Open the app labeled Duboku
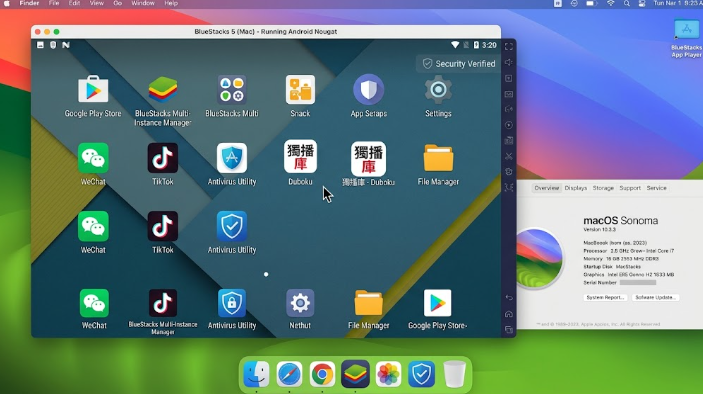The height and width of the screenshot is (394, 703). (300, 157)
